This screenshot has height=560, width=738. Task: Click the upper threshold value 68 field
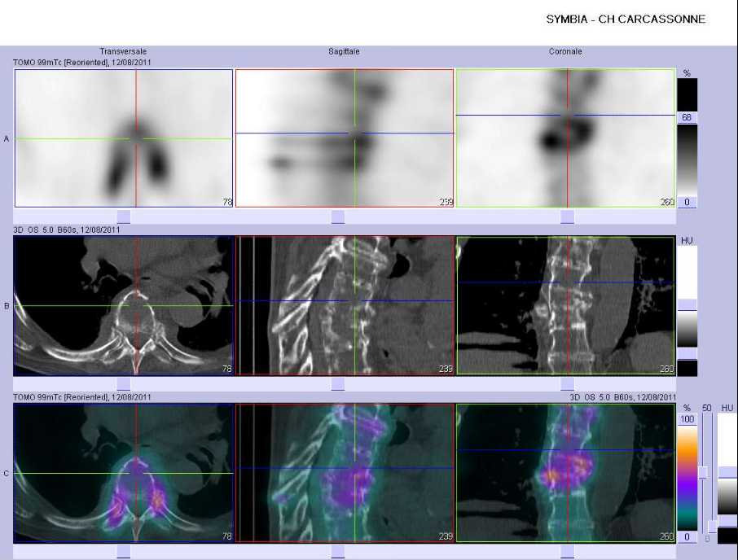point(687,117)
